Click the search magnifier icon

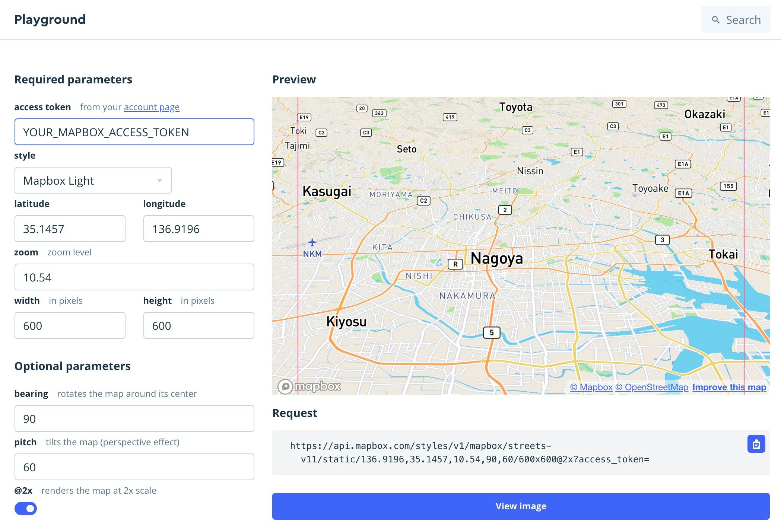(715, 20)
